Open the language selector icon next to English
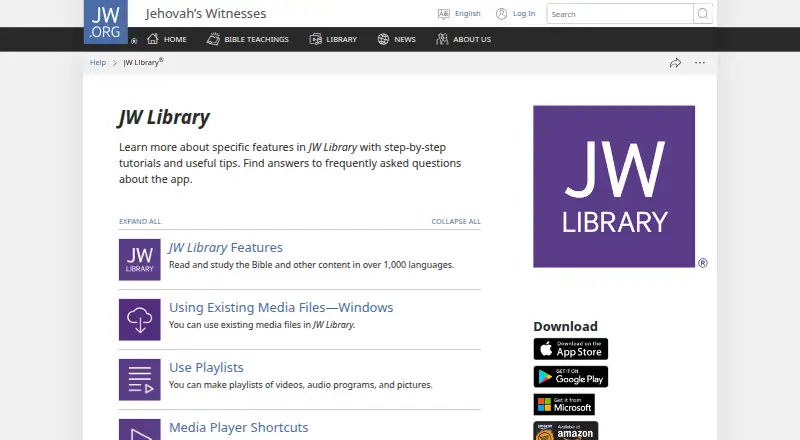The height and width of the screenshot is (440, 800). click(x=444, y=14)
